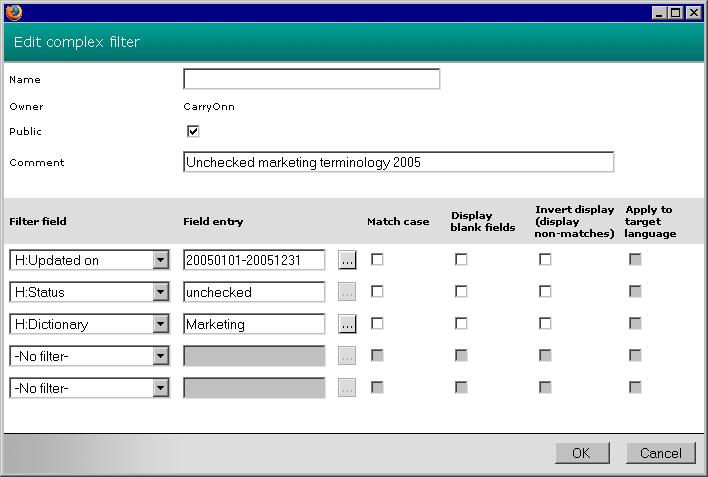The height and width of the screenshot is (477, 708).
Task: Cancel the filter dialog
Action: coord(661,453)
